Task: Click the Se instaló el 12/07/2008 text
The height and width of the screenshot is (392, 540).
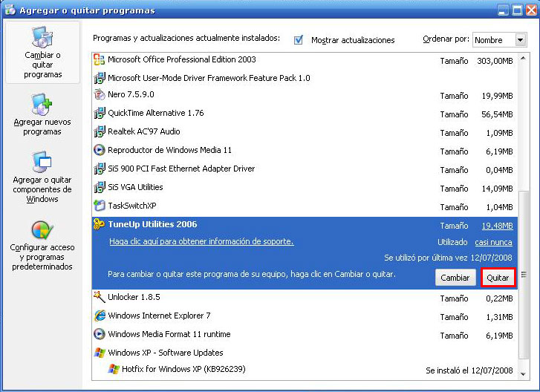Action: click(x=469, y=370)
